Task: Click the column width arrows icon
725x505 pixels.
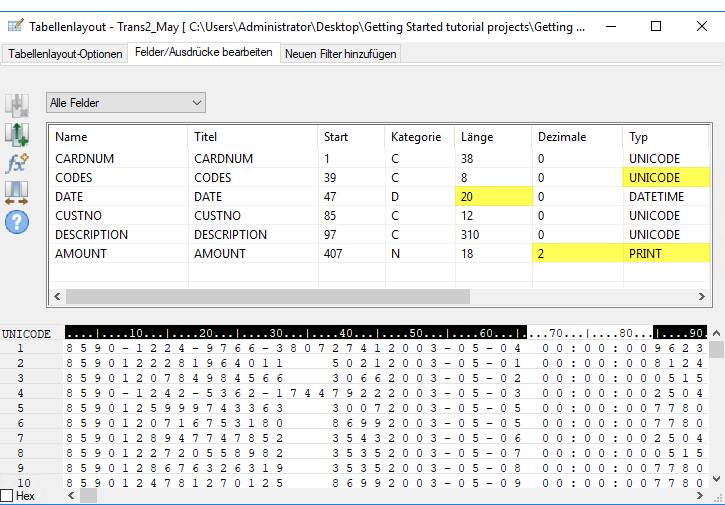Action: click(17, 192)
